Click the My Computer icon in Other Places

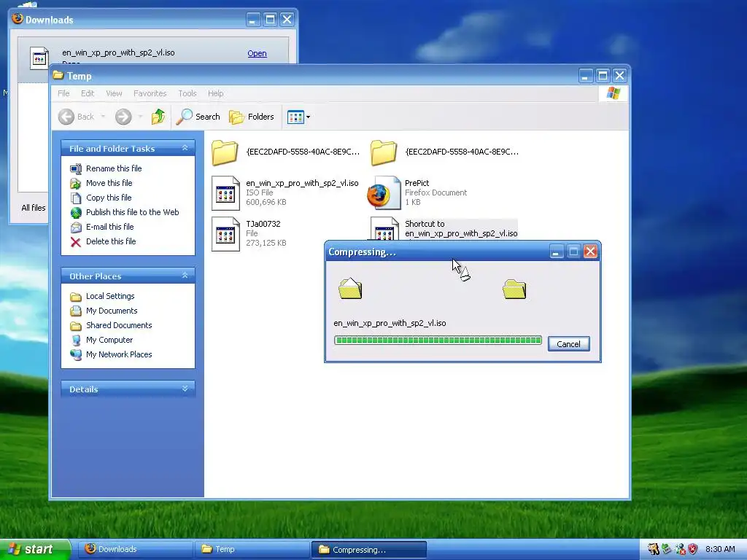click(76, 340)
